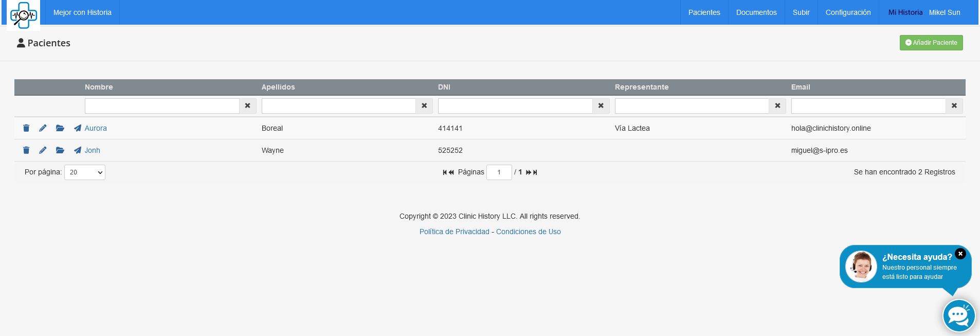980x336 pixels.
Task: Delete patient Aurora with trash icon
Action: 26,128
